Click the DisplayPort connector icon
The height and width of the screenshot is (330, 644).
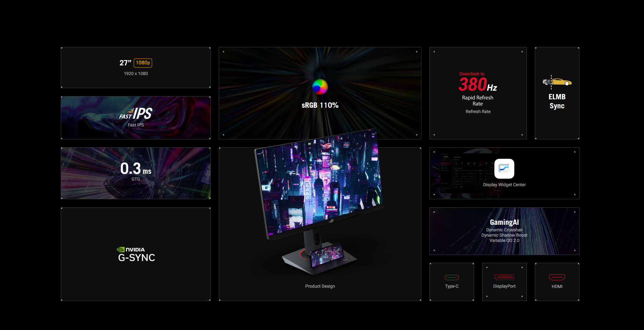(x=504, y=277)
